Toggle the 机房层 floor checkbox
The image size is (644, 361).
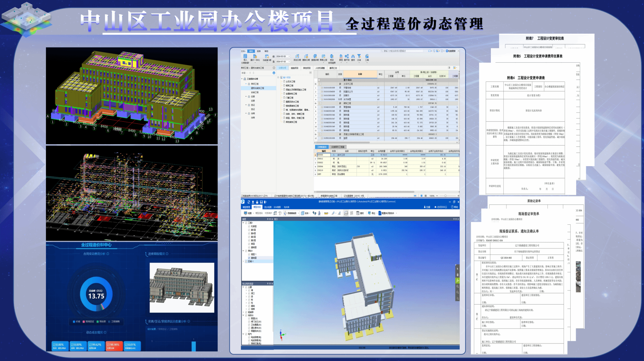[x=249, y=226]
